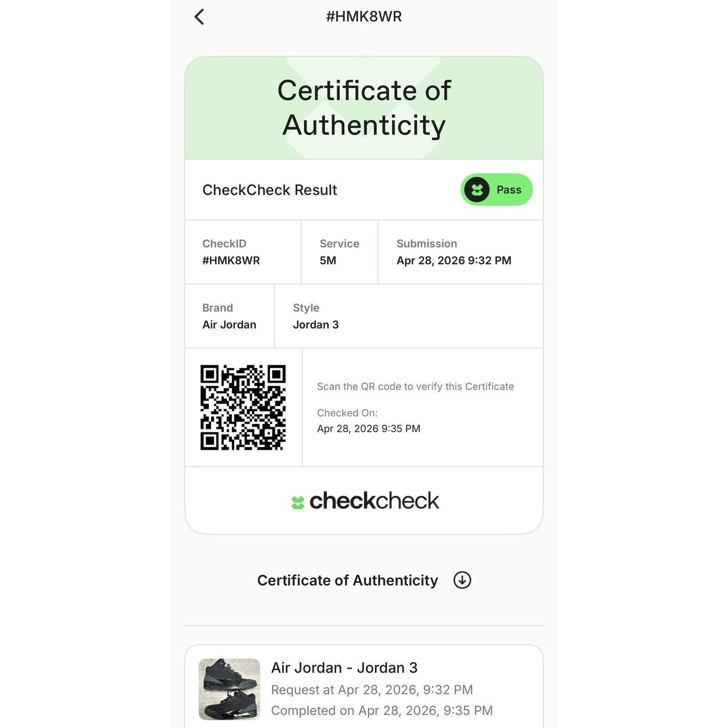Select the CheckID #HMK8WR cell
The image size is (728, 728).
tap(243, 252)
